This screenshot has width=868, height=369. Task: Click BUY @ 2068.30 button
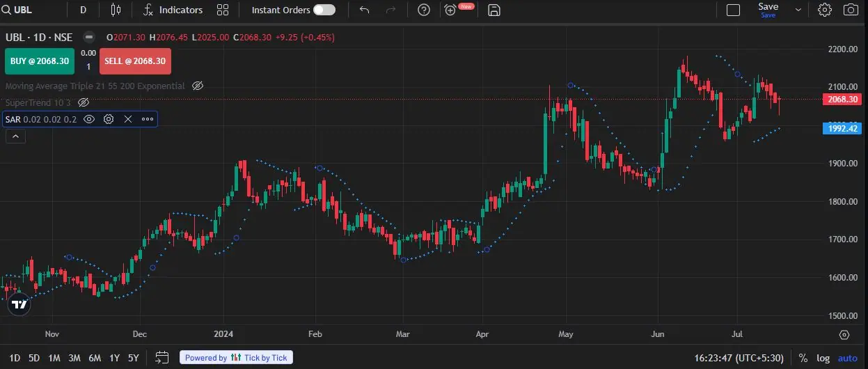coord(40,61)
